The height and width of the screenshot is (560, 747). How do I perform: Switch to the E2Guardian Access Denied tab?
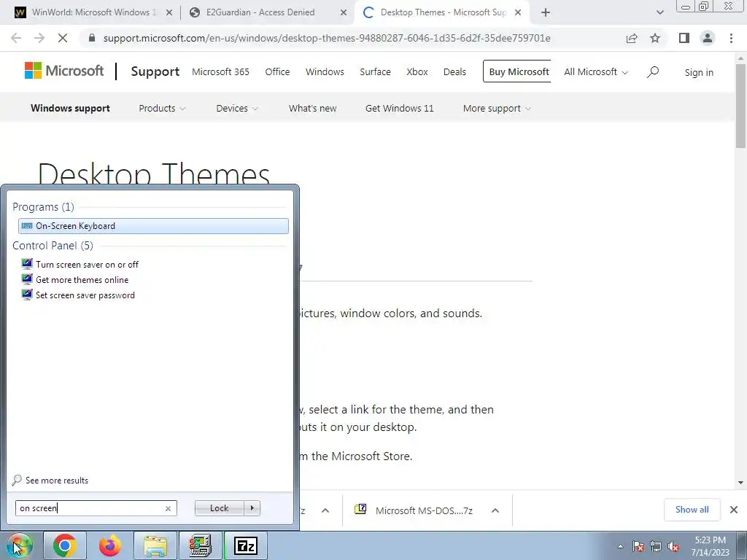(x=260, y=12)
